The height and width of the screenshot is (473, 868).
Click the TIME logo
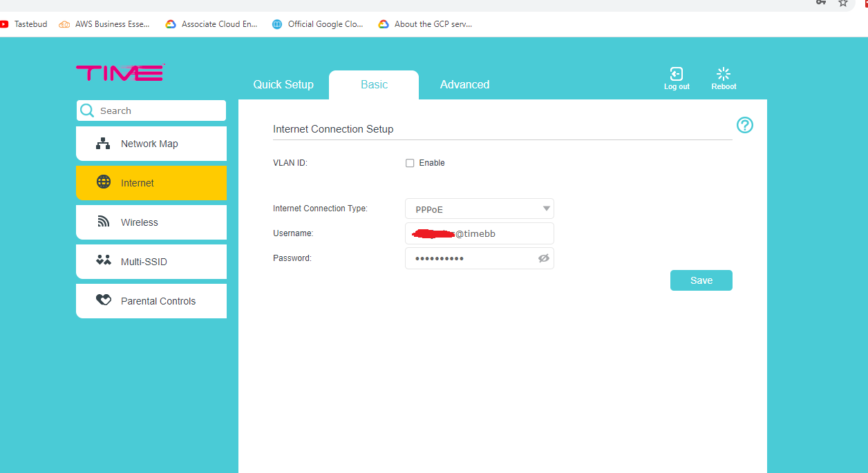coord(120,73)
